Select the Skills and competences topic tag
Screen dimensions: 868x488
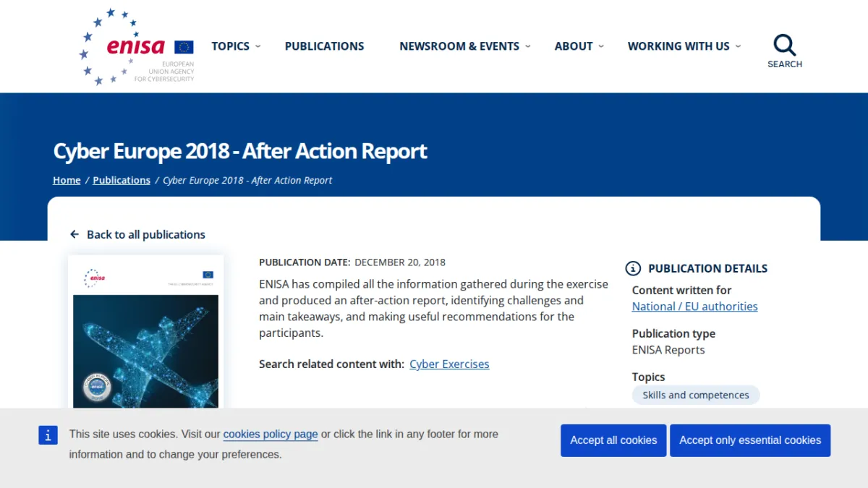pyautogui.click(x=696, y=395)
